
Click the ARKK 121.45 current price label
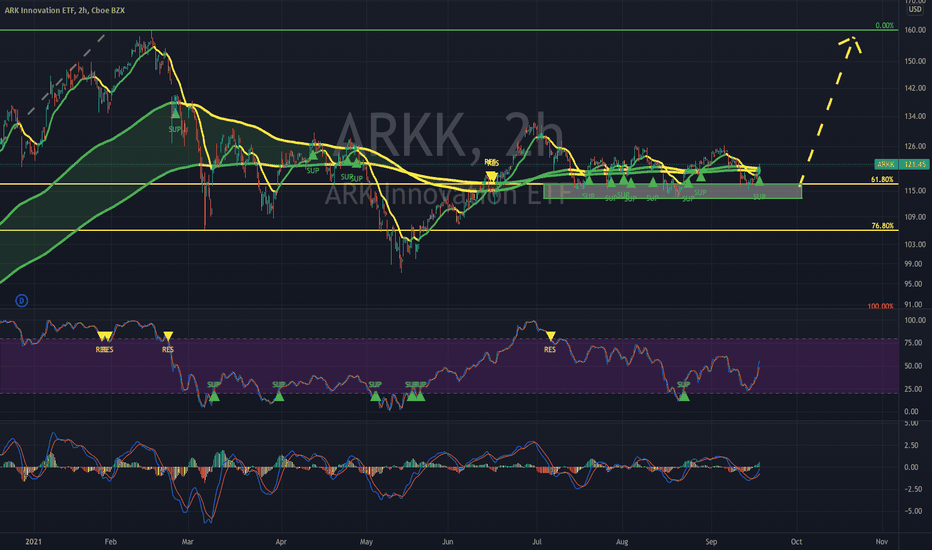pos(900,164)
